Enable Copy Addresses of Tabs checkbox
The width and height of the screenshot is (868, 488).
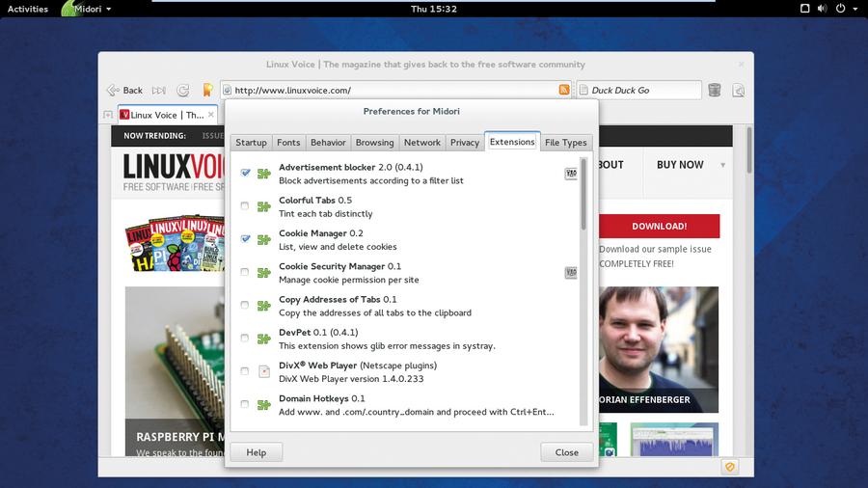tap(245, 305)
